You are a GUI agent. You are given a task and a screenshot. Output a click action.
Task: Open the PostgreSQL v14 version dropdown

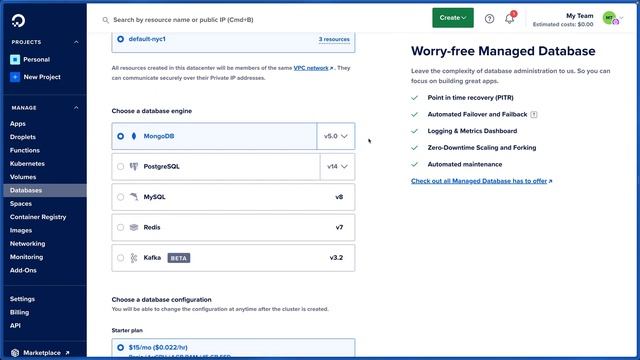[337, 167]
